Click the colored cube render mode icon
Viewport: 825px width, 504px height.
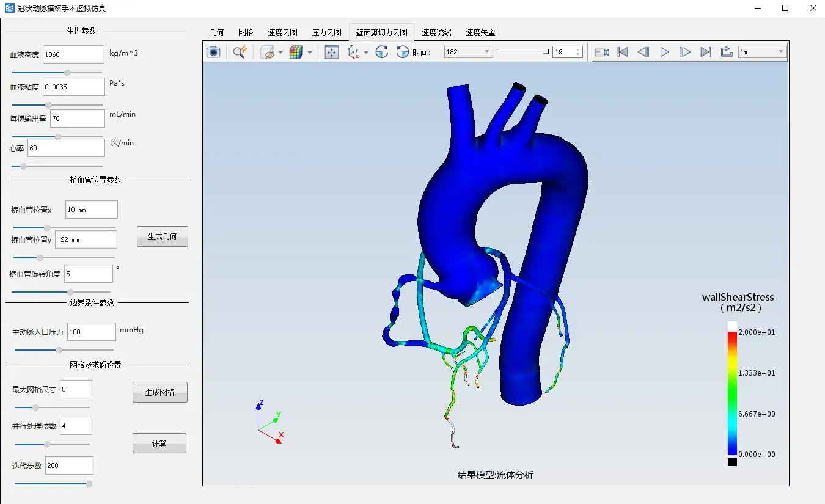(x=296, y=53)
